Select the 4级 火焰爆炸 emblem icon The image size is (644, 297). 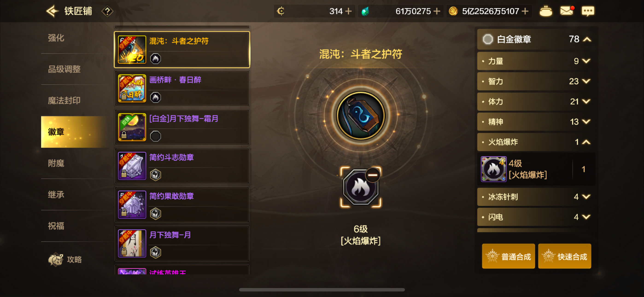[494, 169]
